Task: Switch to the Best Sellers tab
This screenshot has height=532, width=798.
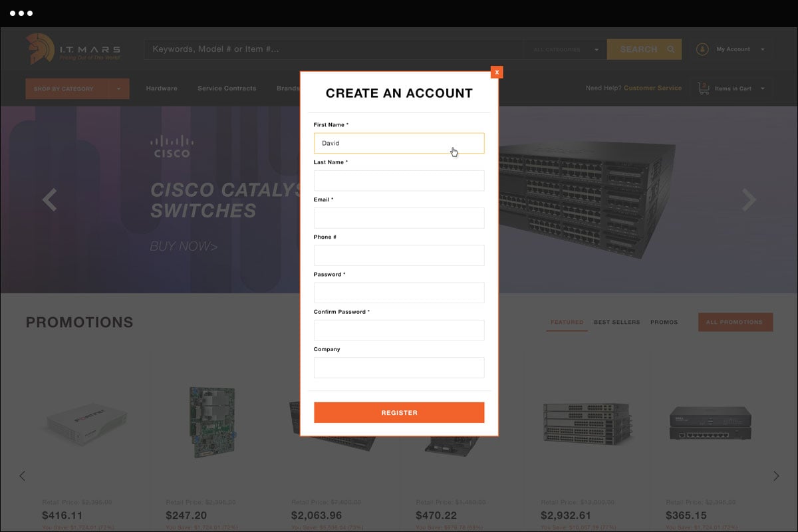Action: 616,323
